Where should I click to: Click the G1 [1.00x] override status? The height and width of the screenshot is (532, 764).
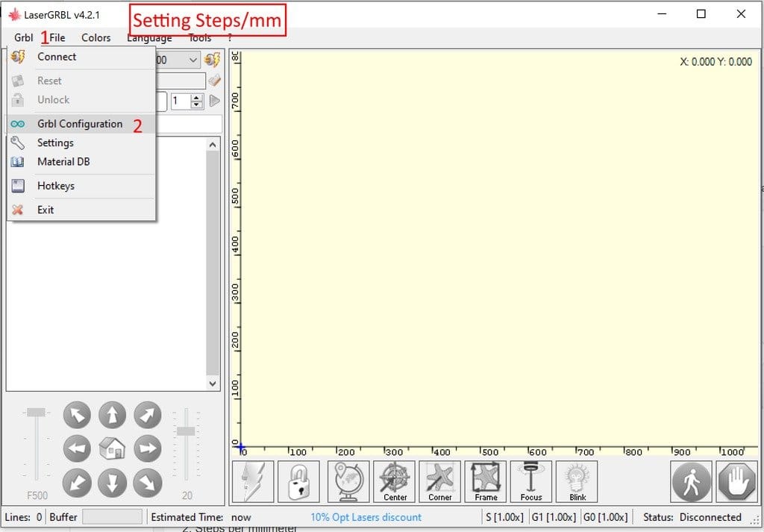pyautogui.click(x=554, y=517)
